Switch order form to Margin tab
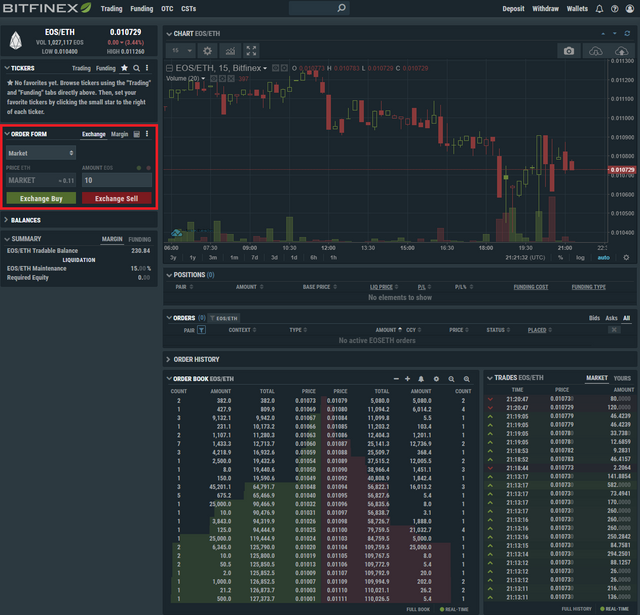 119,134
